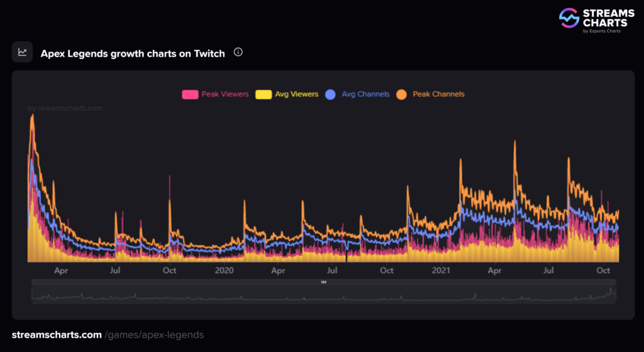Click the 2020 label on the time axis
Image resolution: width=644 pixels, height=352 pixels.
point(224,271)
